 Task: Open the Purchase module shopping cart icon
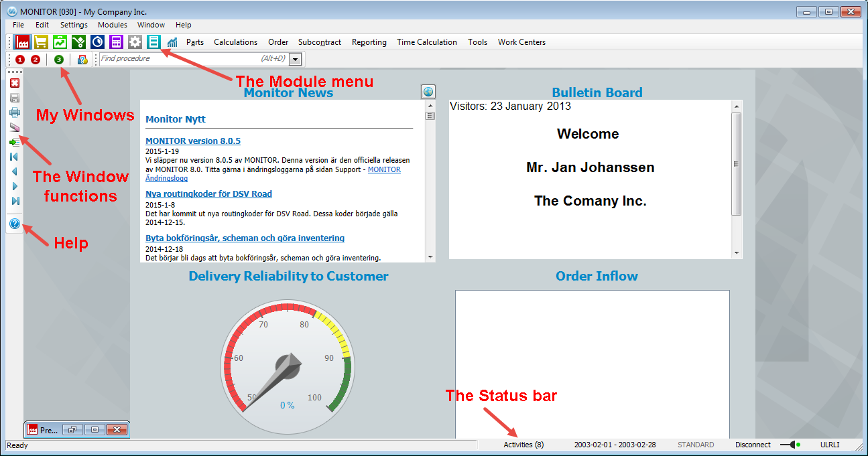coord(41,42)
